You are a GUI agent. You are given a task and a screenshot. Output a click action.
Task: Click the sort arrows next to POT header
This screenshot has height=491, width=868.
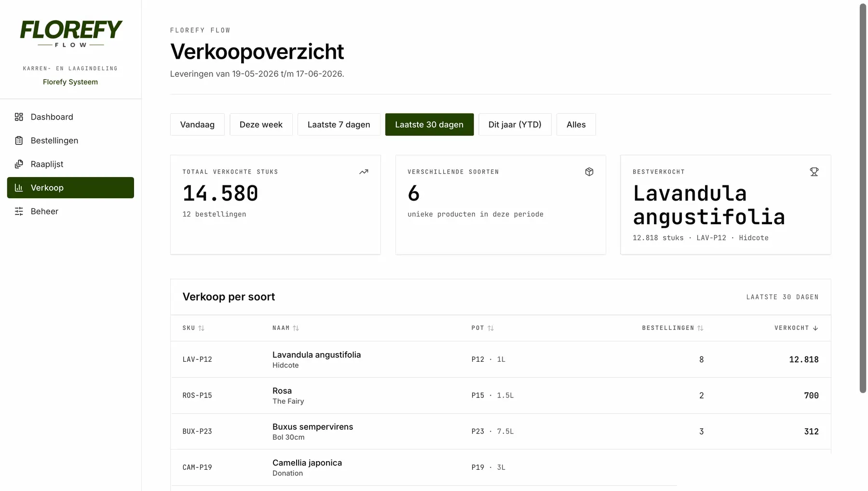490,328
